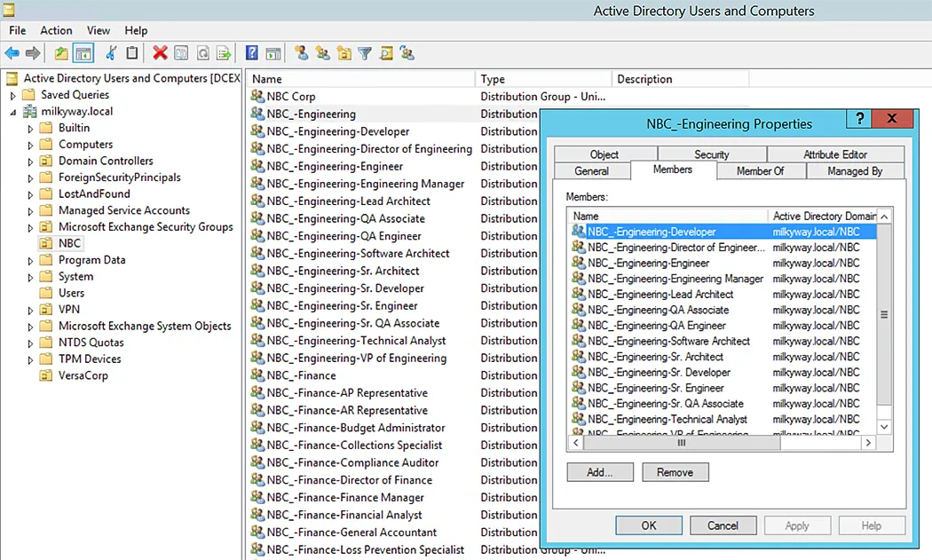The height and width of the screenshot is (560, 932).
Task: Expand the VPN organizational unit
Action: [x=30, y=310]
